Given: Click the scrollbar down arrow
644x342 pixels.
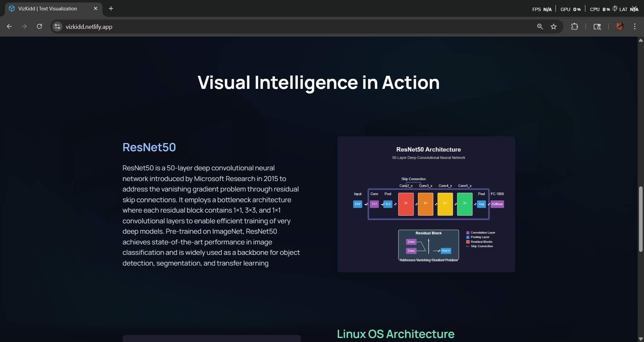Looking at the screenshot, I should click(x=641, y=339).
